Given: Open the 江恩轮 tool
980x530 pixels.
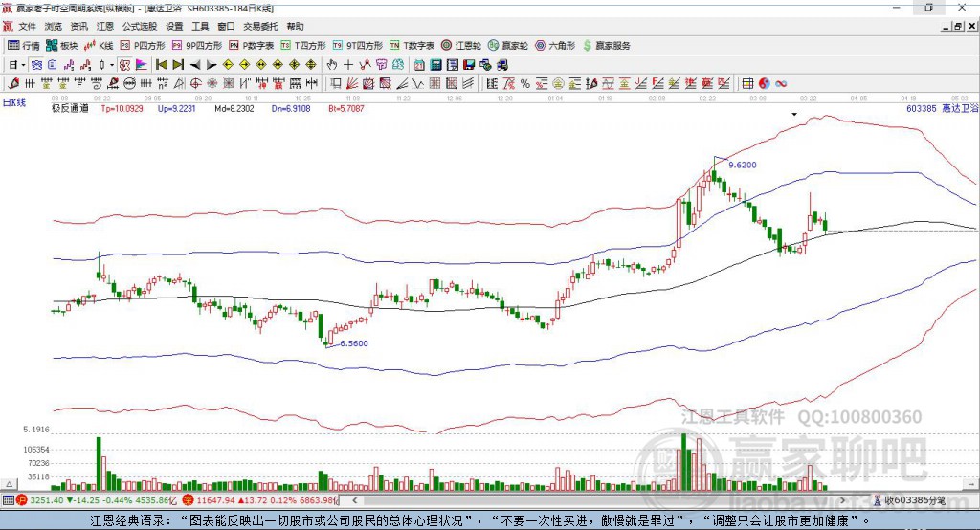Looking at the screenshot, I should (461, 46).
